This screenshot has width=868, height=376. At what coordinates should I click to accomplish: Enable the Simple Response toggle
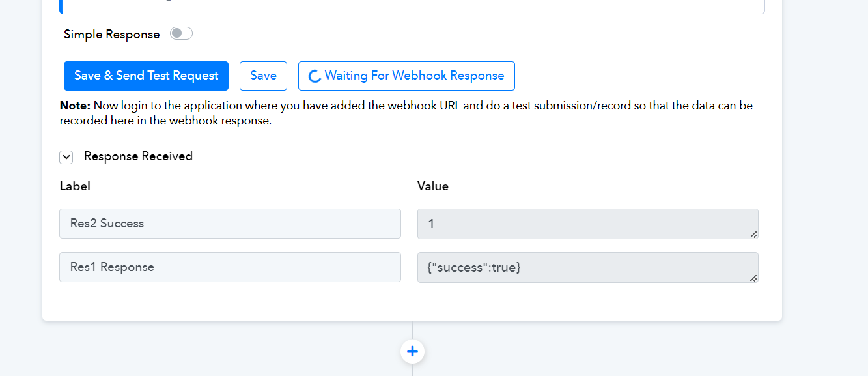[181, 33]
